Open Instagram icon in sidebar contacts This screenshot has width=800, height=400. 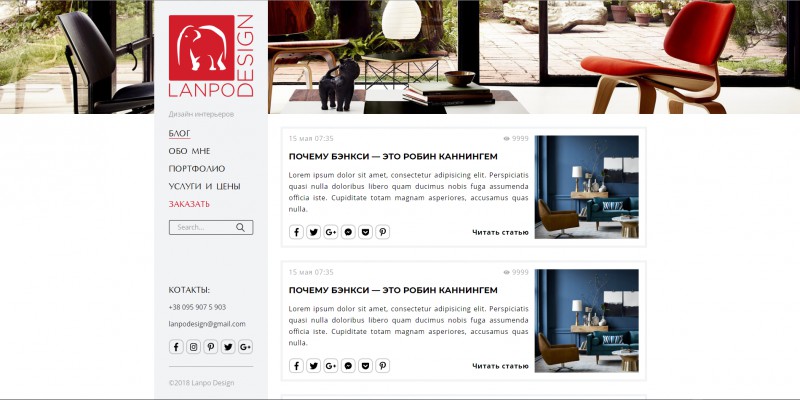[193, 347]
